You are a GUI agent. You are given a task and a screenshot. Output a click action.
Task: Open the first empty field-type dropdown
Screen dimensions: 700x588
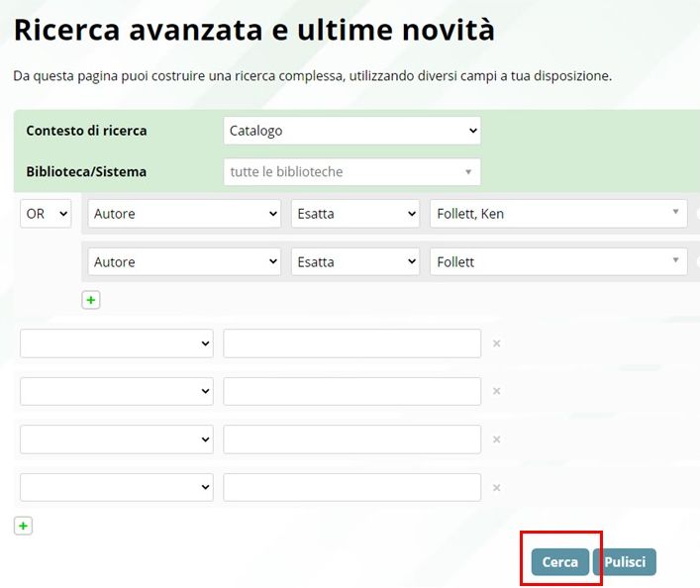[x=117, y=343]
